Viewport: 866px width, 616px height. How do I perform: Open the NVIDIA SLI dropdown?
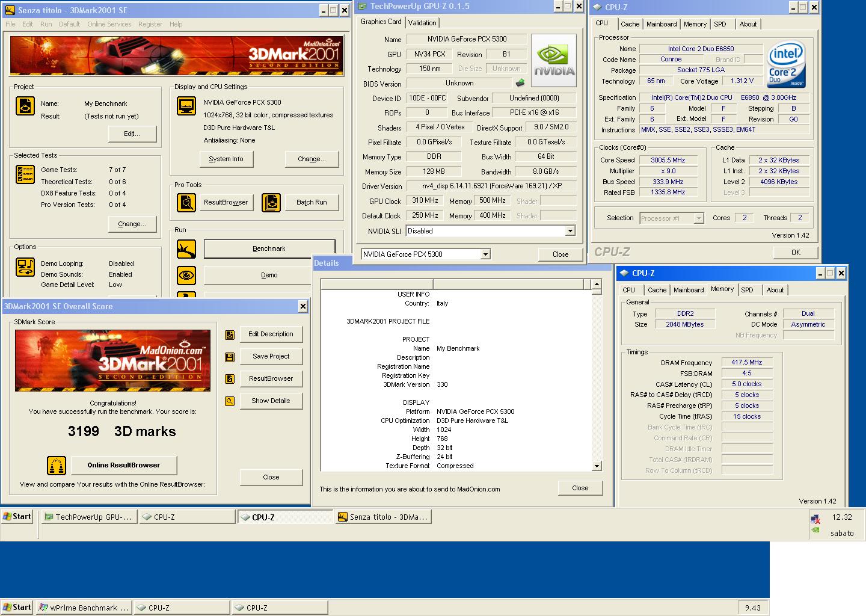coord(570,231)
